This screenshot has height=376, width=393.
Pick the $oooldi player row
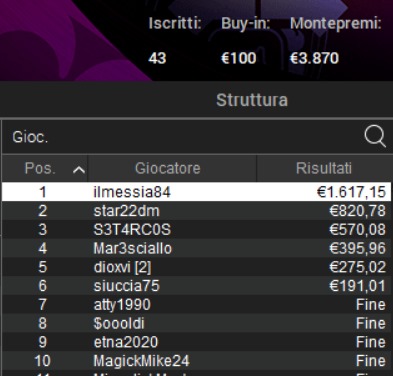click(x=197, y=323)
